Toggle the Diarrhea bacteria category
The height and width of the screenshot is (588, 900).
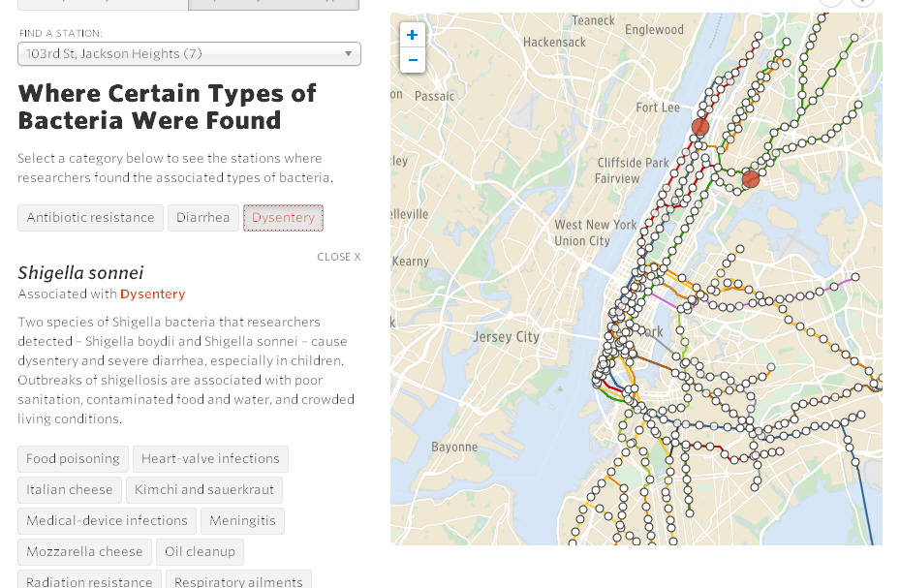[203, 218]
